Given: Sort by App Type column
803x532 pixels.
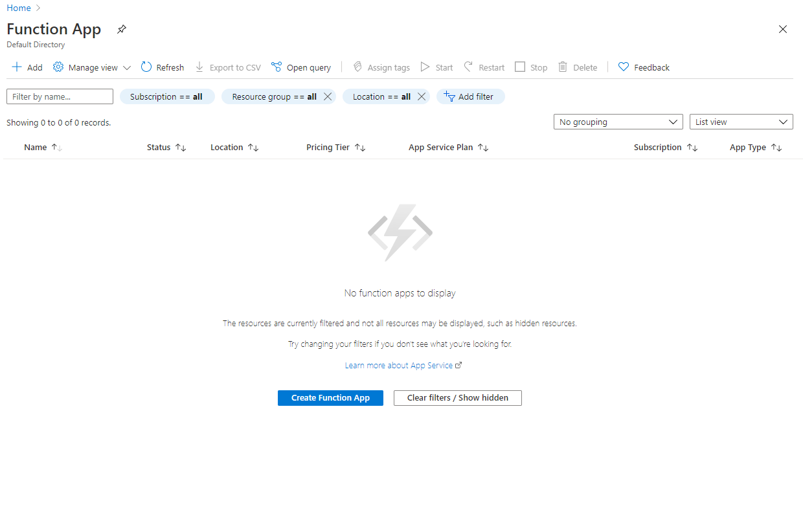Looking at the screenshot, I should pos(756,148).
